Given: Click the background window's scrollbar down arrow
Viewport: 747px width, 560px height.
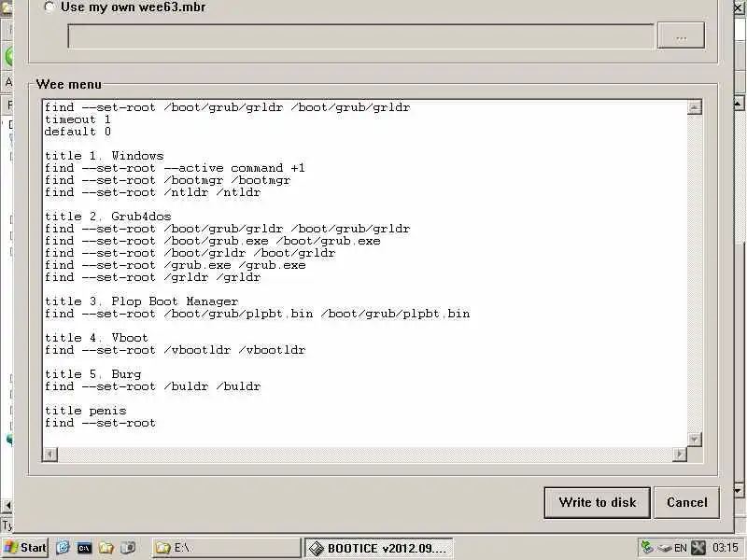Looking at the screenshot, I should pyautogui.click(x=739, y=489).
